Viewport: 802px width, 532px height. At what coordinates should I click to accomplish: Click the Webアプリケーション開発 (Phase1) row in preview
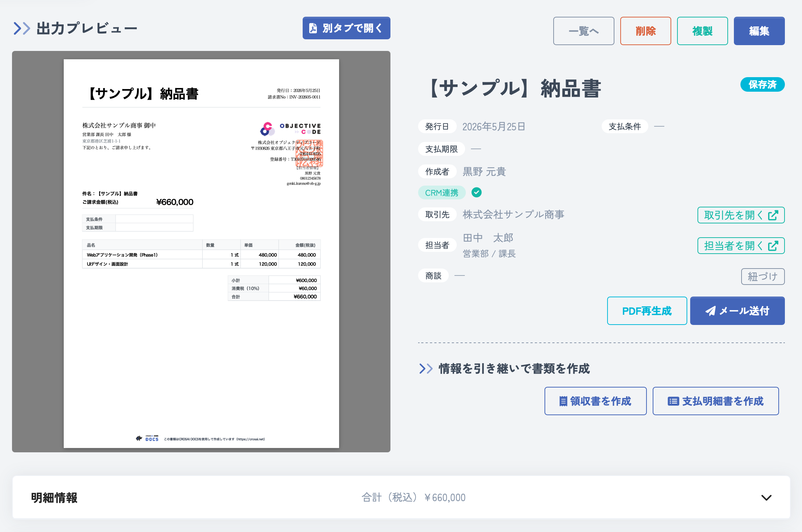coord(201,255)
